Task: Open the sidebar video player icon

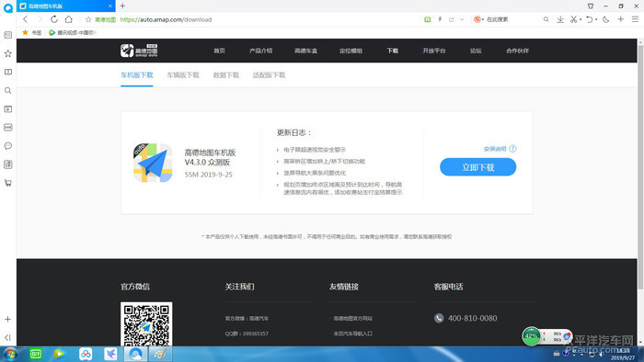Action: [7, 109]
